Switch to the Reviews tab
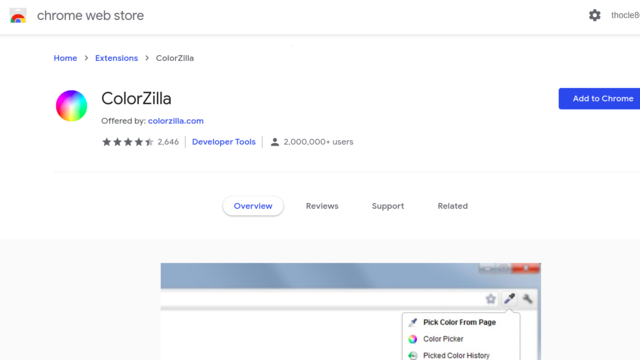The height and width of the screenshot is (360, 640). [322, 206]
